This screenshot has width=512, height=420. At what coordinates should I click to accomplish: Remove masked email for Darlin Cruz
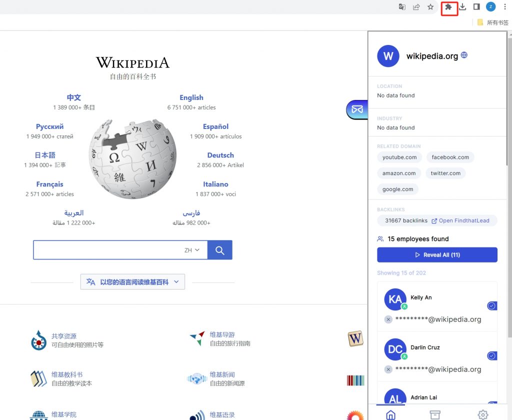tap(388, 369)
